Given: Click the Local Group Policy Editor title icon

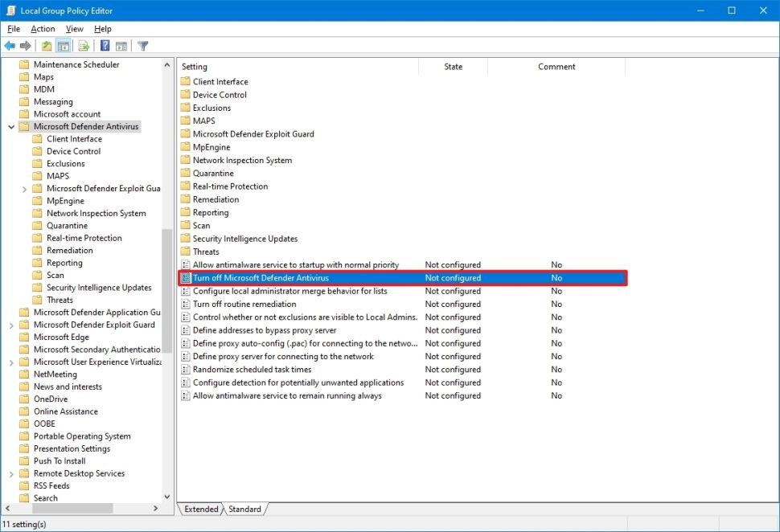Looking at the screenshot, I should point(11,10).
